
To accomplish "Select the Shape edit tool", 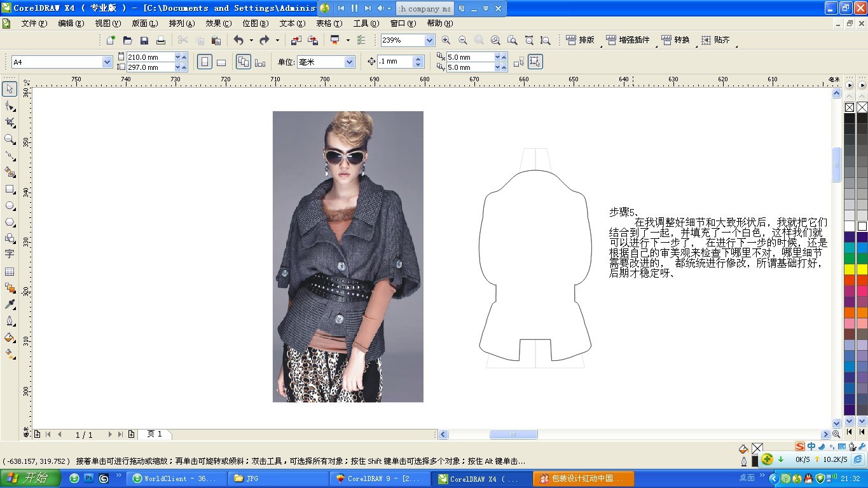I will tap(10, 105).
